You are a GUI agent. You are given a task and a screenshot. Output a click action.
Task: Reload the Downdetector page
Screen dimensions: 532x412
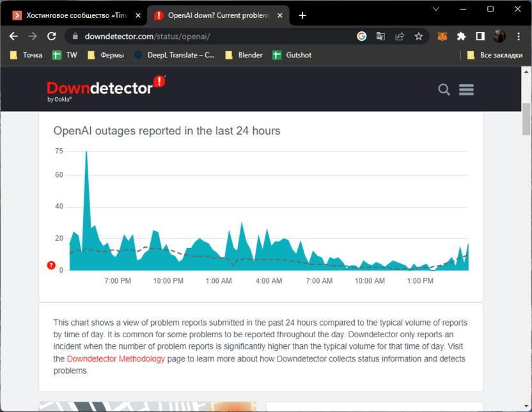pyautogui.click(x=52, y=36)
